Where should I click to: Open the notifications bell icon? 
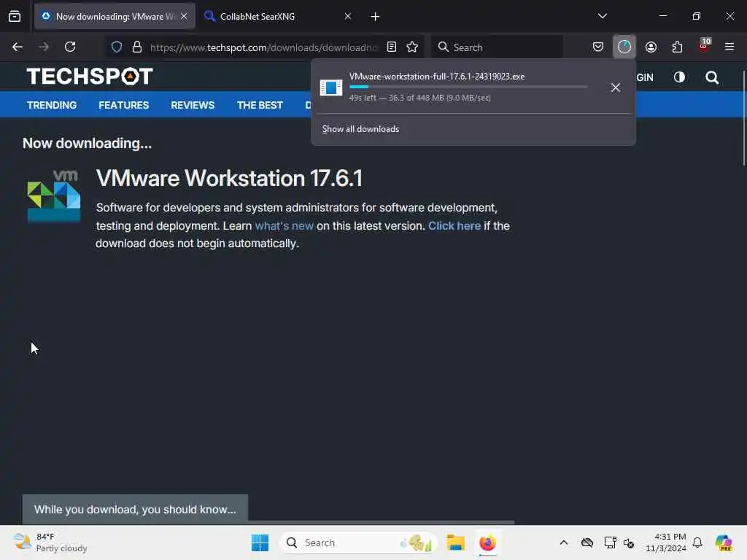pos(697,542)
